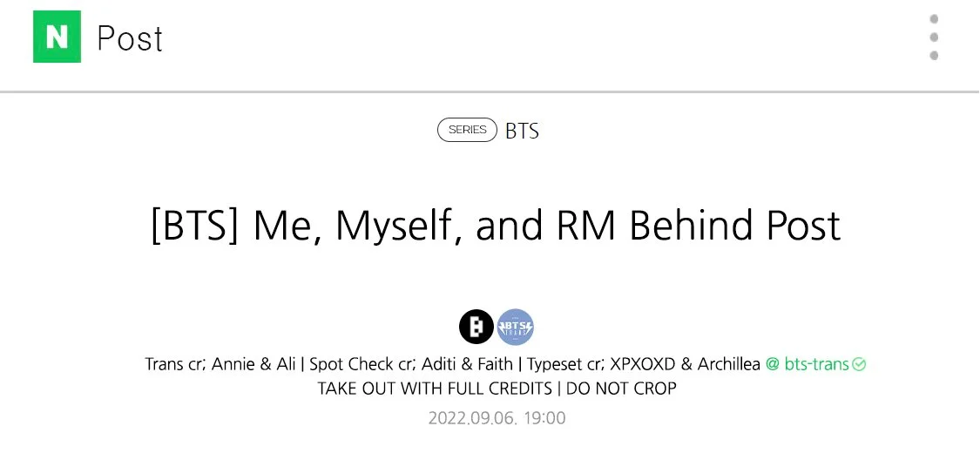Click the Post header text
The width and height of the screenshot is (980, 453).
[130, 38]
